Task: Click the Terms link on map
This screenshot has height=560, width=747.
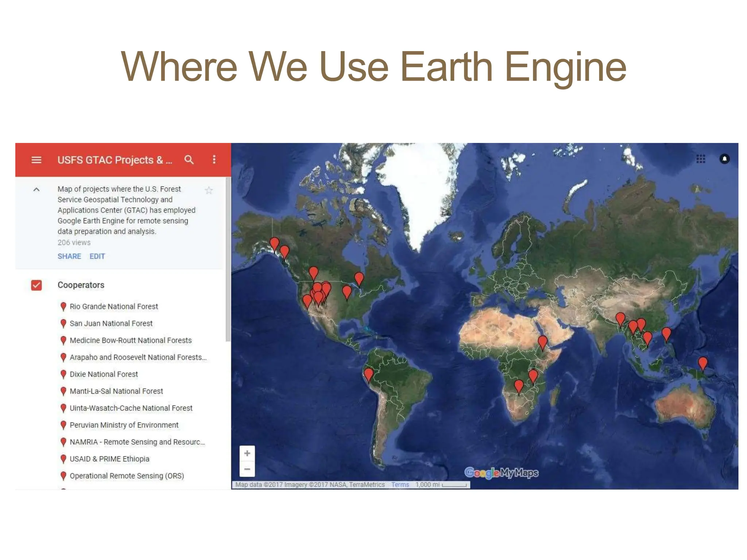Action: point(400,485)
